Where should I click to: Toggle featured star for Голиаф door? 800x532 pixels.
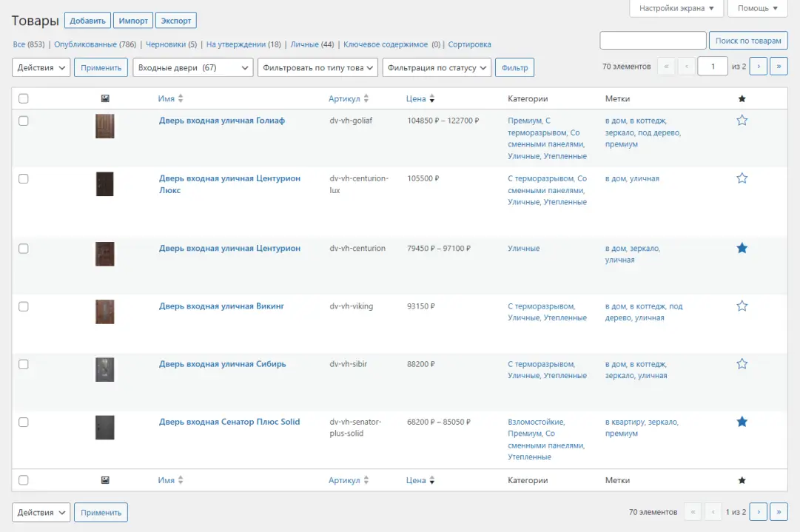742,121
